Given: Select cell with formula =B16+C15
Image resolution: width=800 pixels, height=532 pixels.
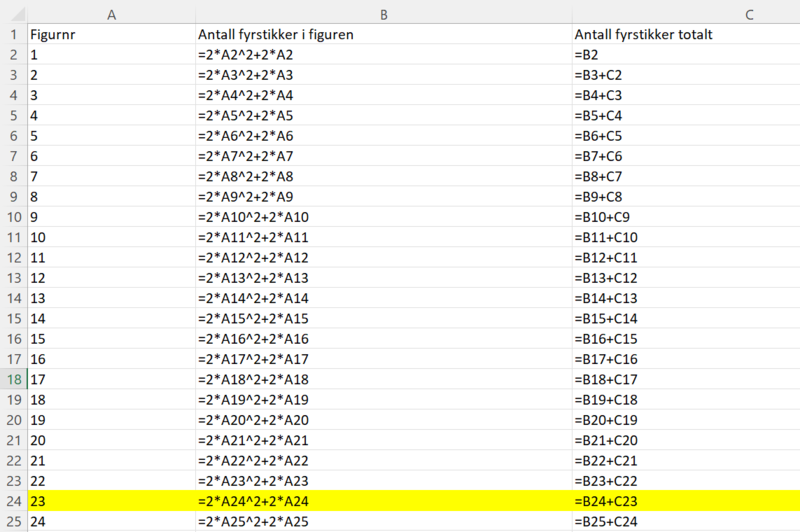Looking at the screenshot, I should (x=686, y=339).
